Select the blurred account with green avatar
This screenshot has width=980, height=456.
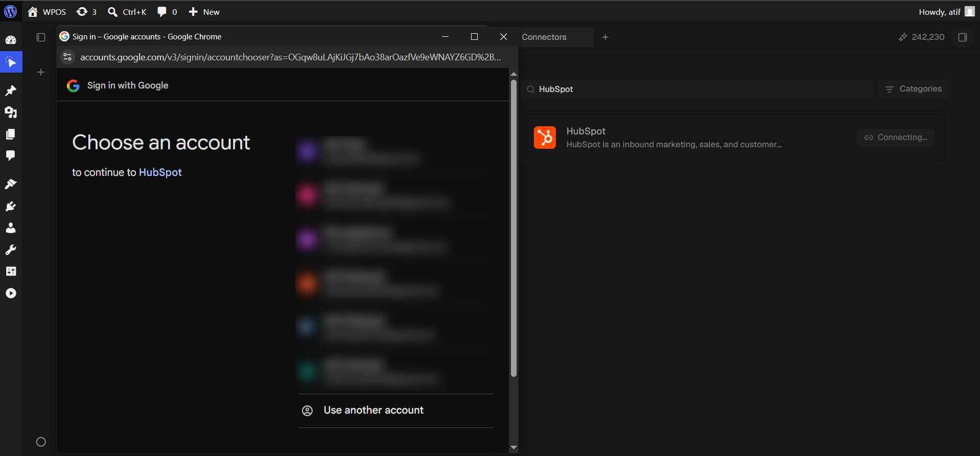395,372
